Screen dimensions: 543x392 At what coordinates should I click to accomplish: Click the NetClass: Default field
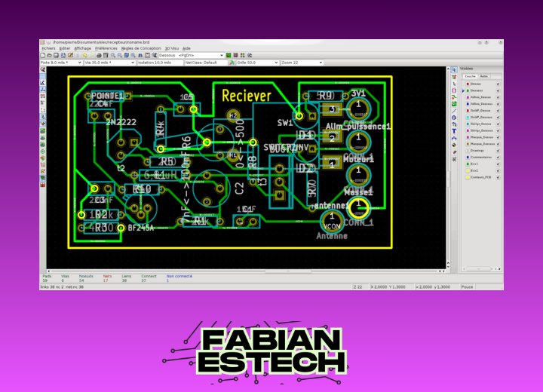tap(206, 63)
